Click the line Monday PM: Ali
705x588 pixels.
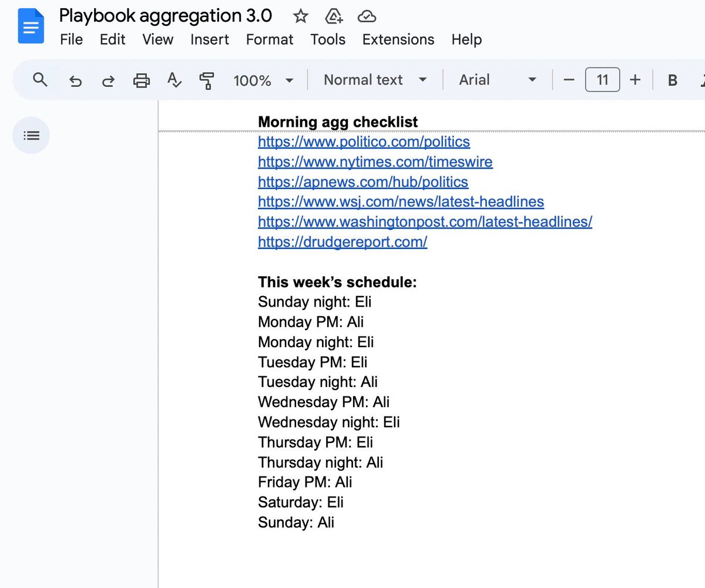point(311,322)
